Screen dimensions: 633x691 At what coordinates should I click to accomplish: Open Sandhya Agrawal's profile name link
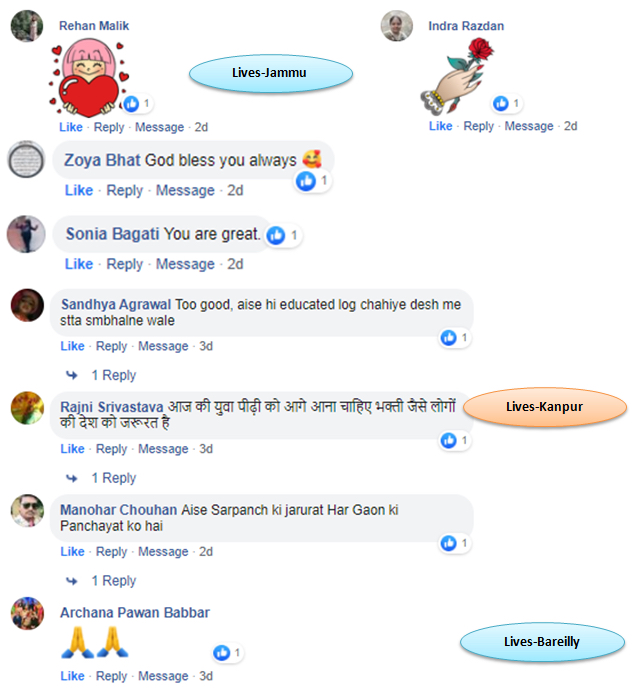[116, 305]
